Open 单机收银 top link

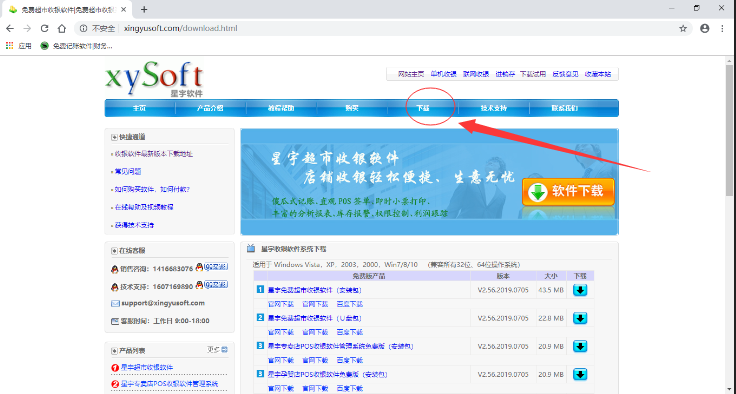coord(444,74)
